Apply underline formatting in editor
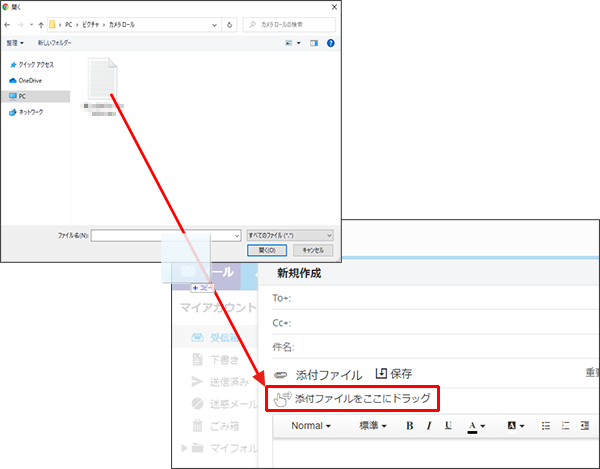Image resolution: width=600 pixels, height=469 pixels. (x=447, y=426)
